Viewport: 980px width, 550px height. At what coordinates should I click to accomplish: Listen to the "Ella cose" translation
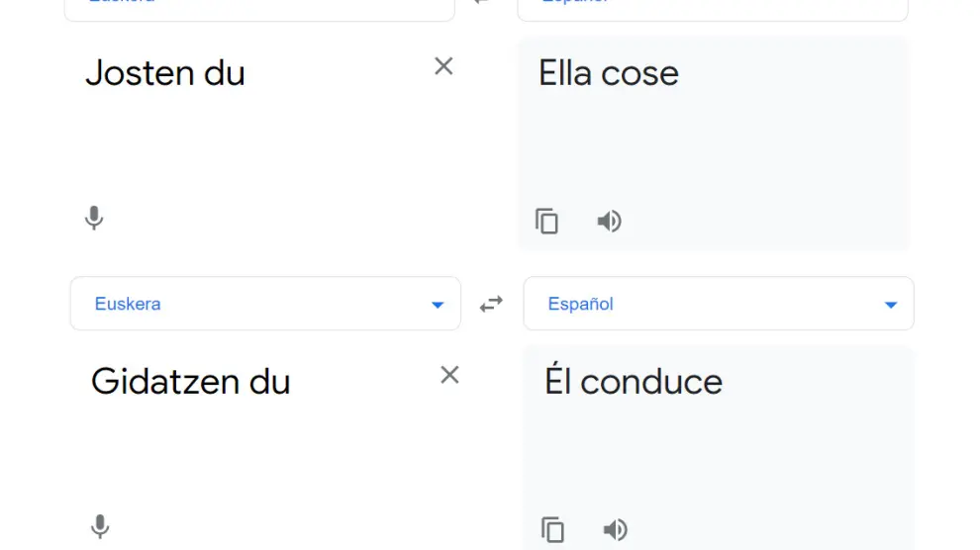[610, 221]
